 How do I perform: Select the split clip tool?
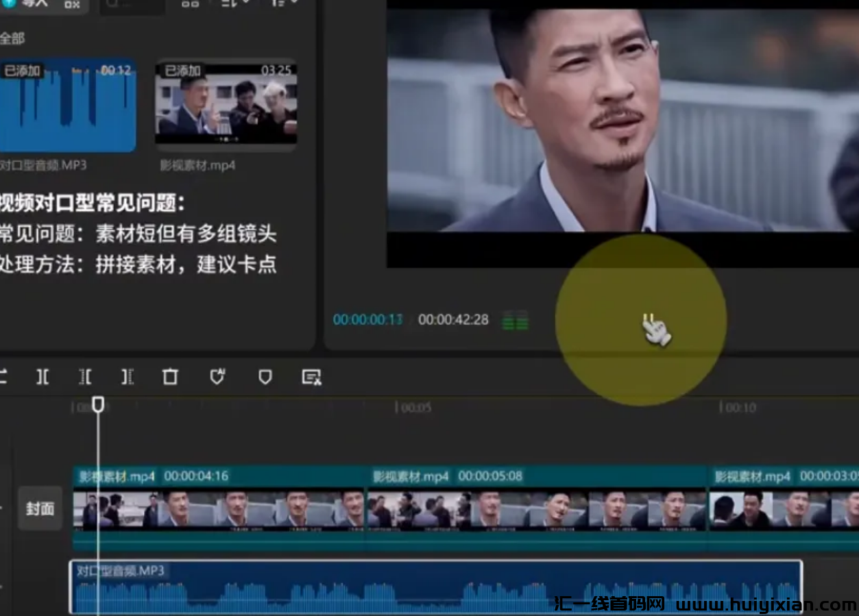point(44,377)
